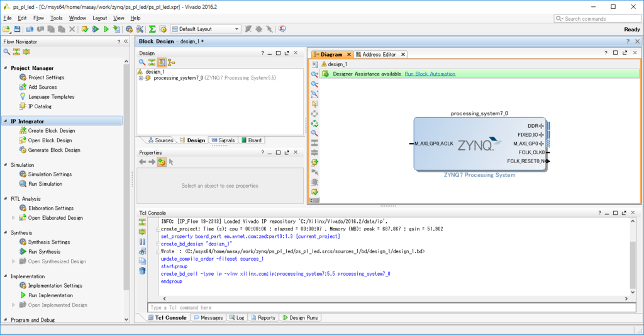644x335 pixels.
Task: Collapse Simulation section in Flow Navigator
Action: pyautogui.click(x=5, y=165)
